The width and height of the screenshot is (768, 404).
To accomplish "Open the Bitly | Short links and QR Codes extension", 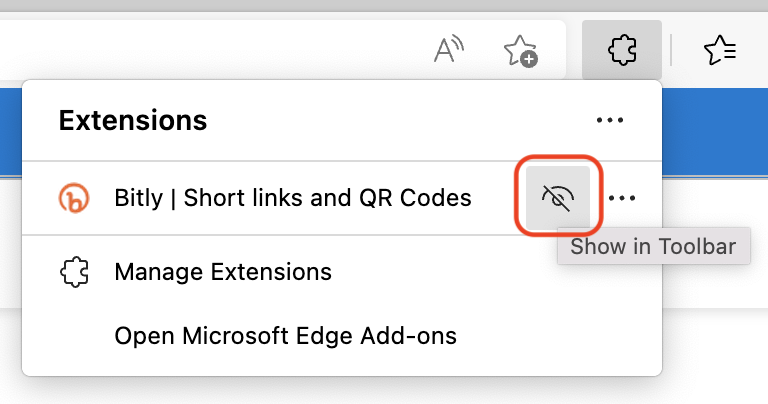I will pyautogui.click(x=293, y=198).
